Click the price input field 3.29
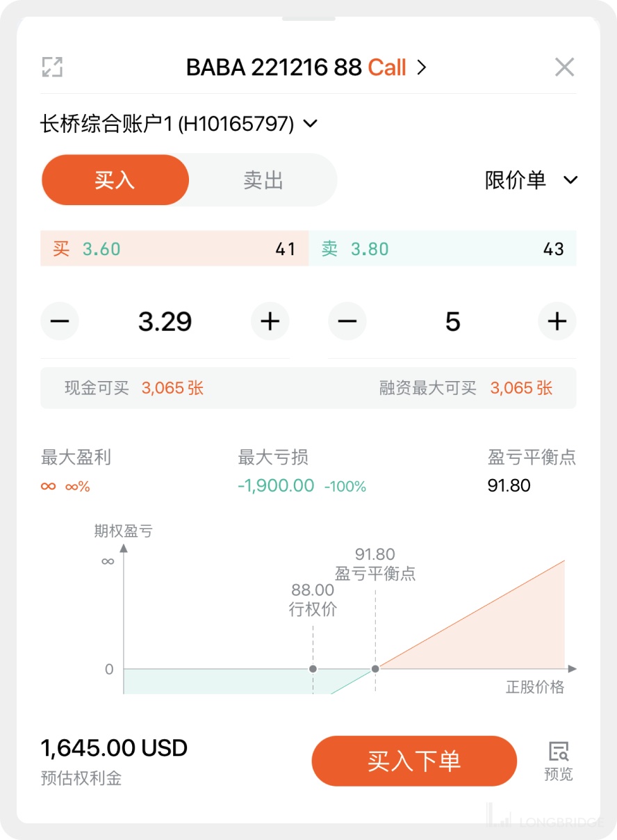 click(x=165, y=321)
